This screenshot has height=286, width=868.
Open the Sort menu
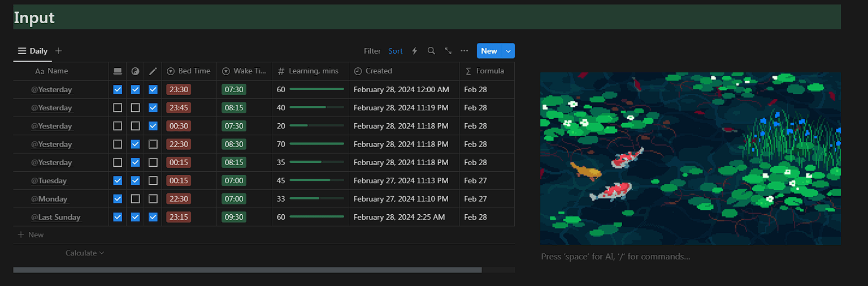click(x=396, y=51)
